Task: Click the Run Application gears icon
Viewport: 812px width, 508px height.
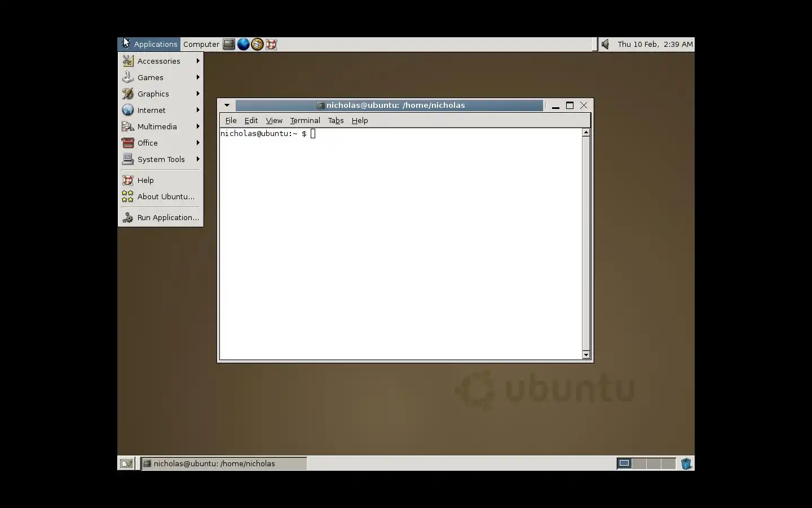Action: click(128, 217)
